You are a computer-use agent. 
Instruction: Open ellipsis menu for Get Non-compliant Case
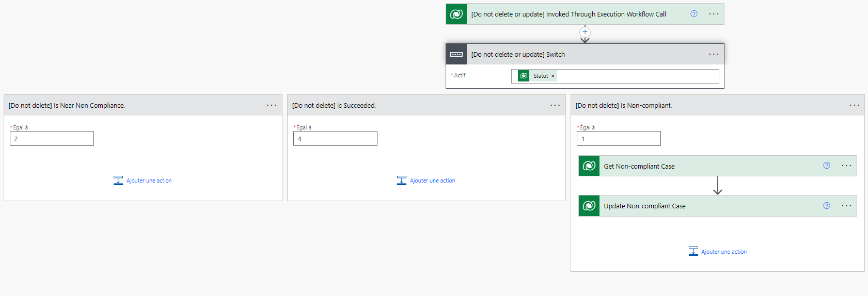(846, 166)
